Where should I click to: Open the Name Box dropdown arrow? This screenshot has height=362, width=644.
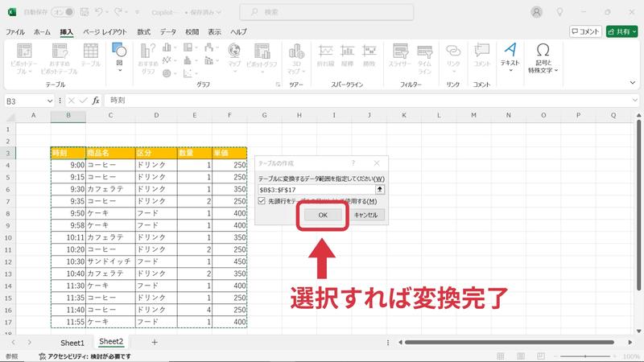(x=50, y=101)
